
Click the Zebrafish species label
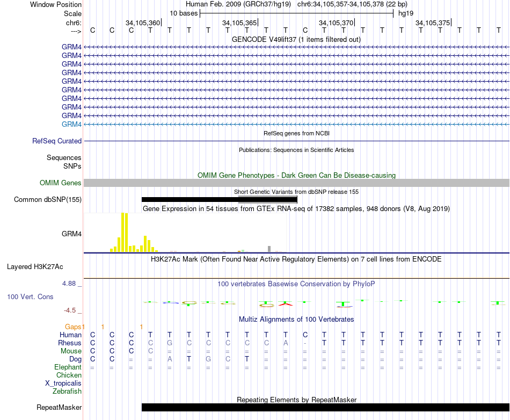point(67,392)
